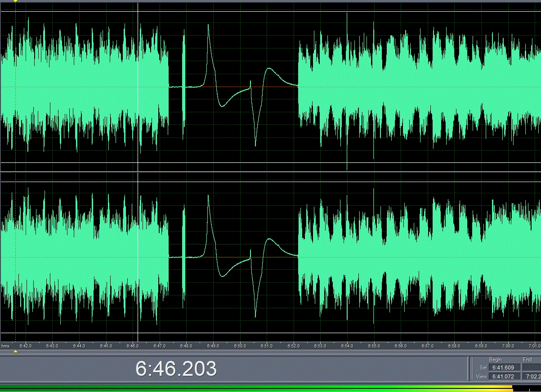Click the View End time field

[531, 376]
